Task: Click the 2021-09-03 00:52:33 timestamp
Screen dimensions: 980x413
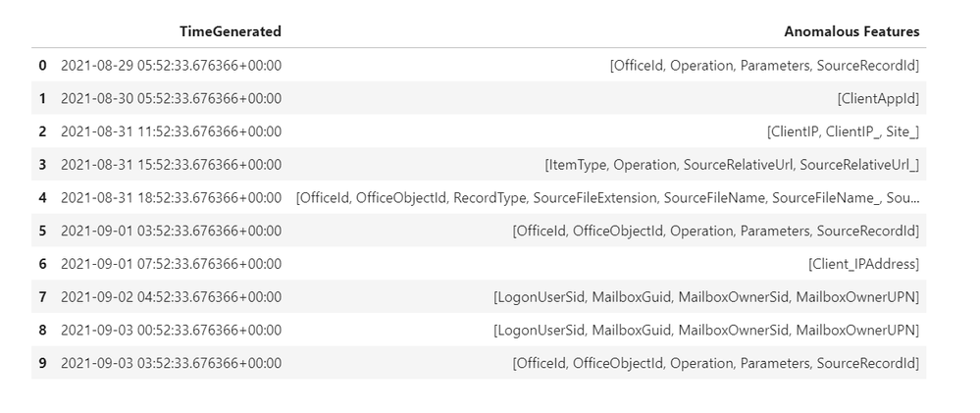Action: tap(171, 331)
